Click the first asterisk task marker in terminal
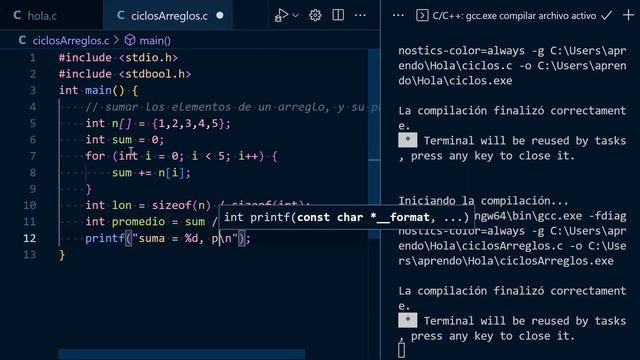The height and width of the screenshot is (360, 640). coord(407,140)
